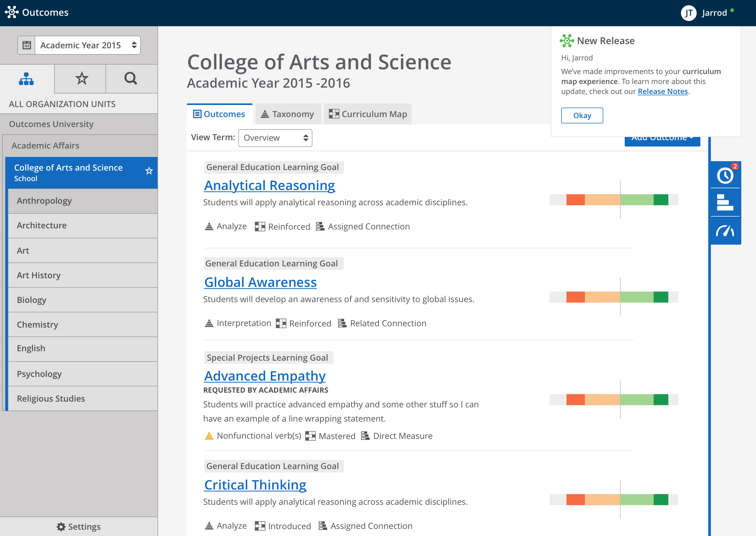Click the Global Awareness performance color bar
This screenshot has width=756, height=536.
click(x=614, y=297)
